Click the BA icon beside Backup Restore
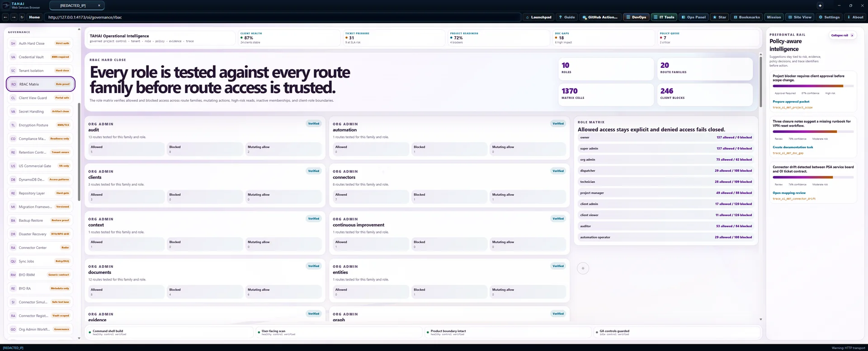Image resolution: width=868 pixels, height=351 pixels. 13,220
